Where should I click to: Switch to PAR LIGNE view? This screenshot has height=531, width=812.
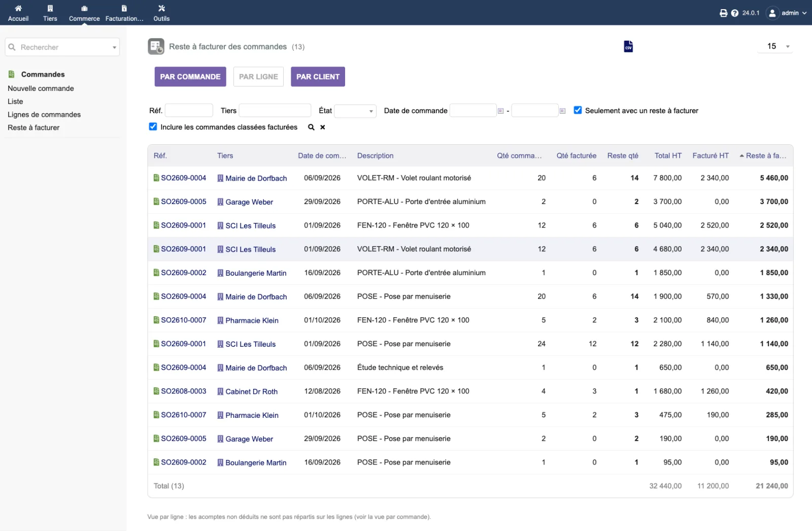click(258, 77)
